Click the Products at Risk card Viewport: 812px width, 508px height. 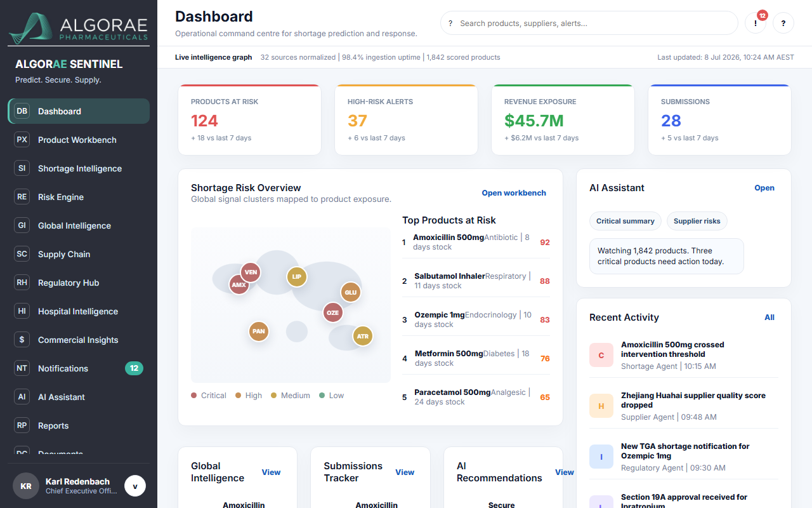pyautogui.click(x=249, y=120)
